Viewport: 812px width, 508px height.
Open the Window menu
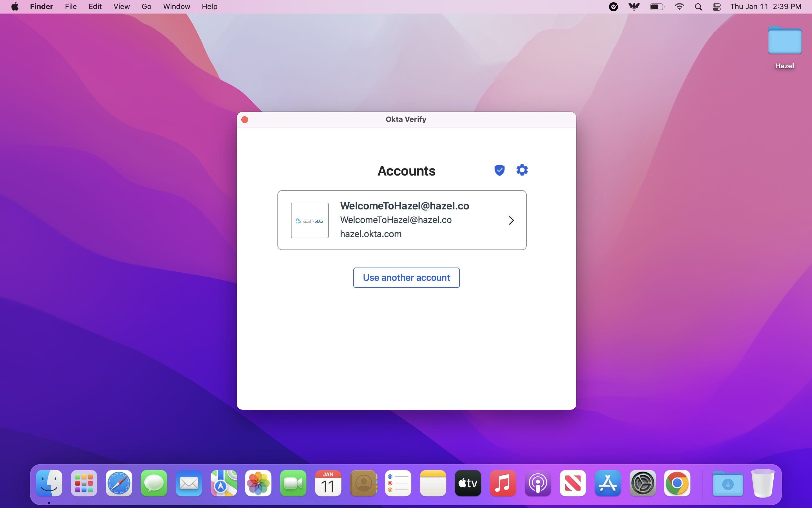click(x=176, y=6)
